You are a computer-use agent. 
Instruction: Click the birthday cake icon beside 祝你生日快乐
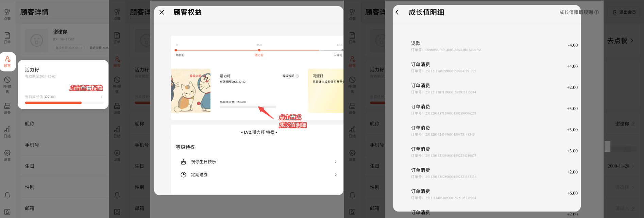[x=183, y=162]
